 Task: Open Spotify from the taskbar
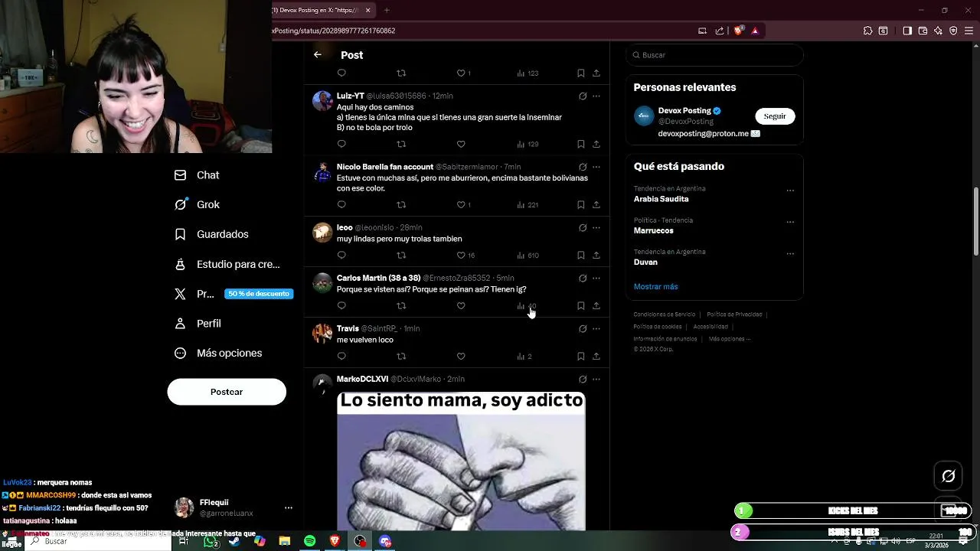[309, 541]
